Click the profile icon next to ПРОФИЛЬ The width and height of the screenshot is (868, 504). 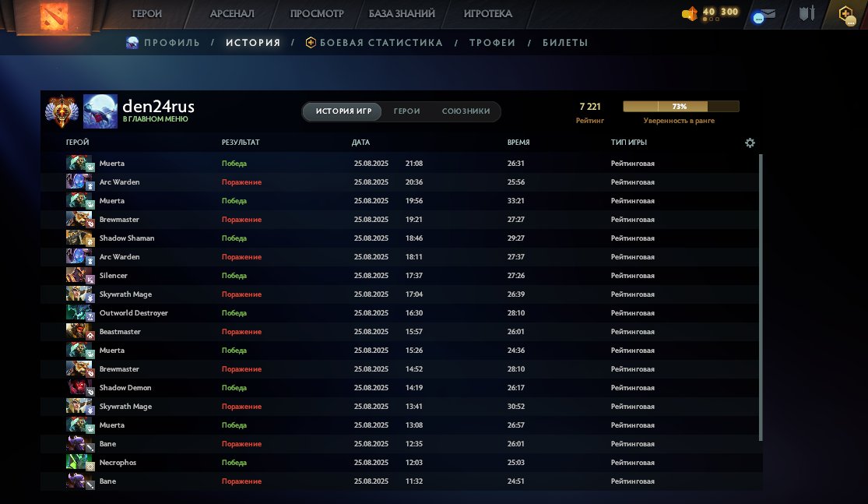tap(132, 43)
